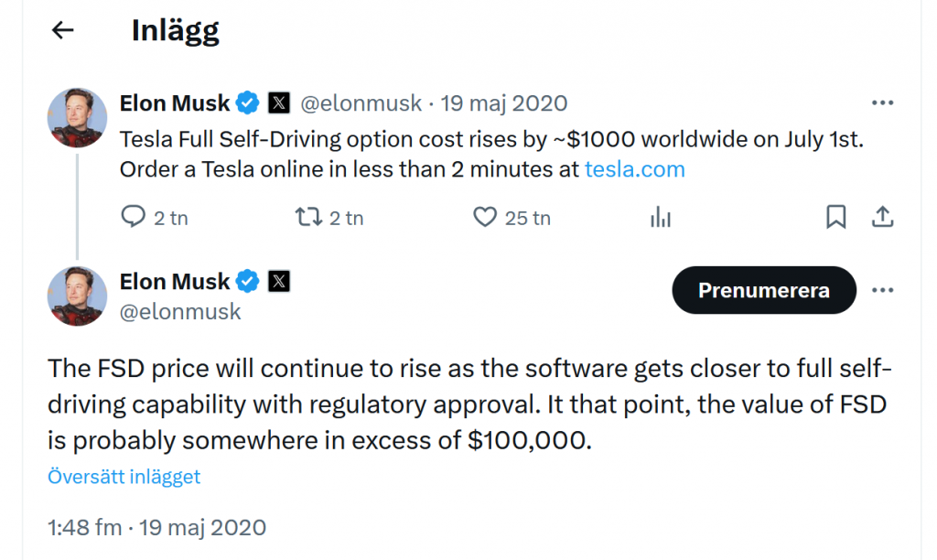This screenshot has height=560, width=937.
Task: Click the blue verified badge on top tweet
Action: pos(247,102)
